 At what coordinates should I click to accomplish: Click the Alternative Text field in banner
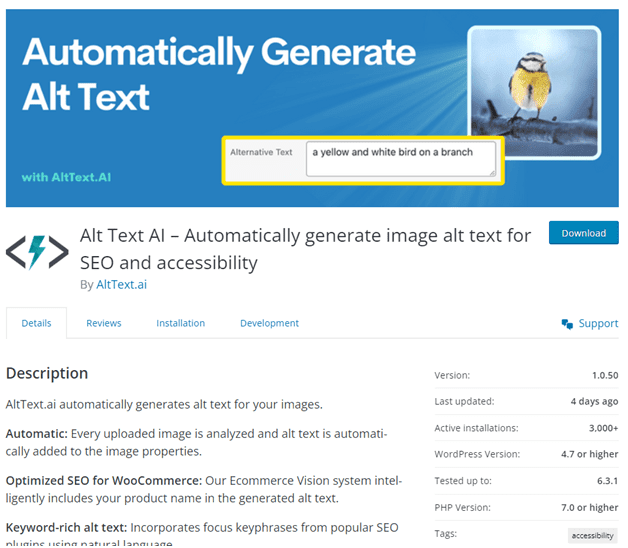coord(401,159)
